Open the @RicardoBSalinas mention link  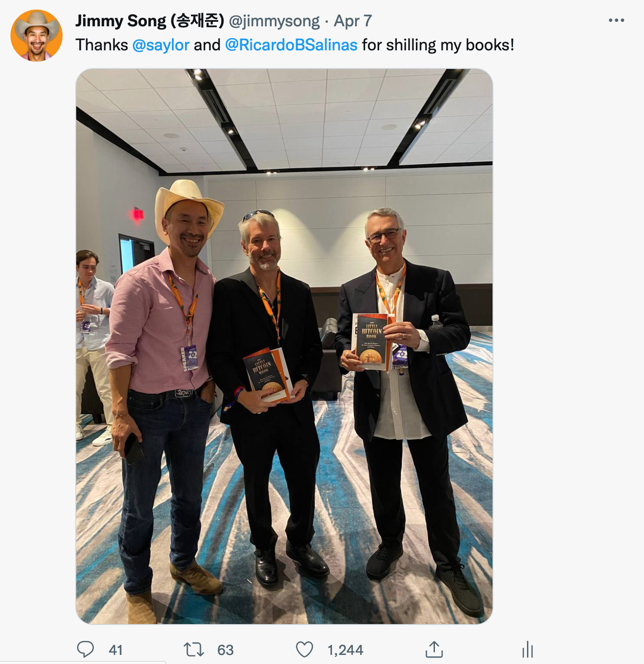(291, 45)
